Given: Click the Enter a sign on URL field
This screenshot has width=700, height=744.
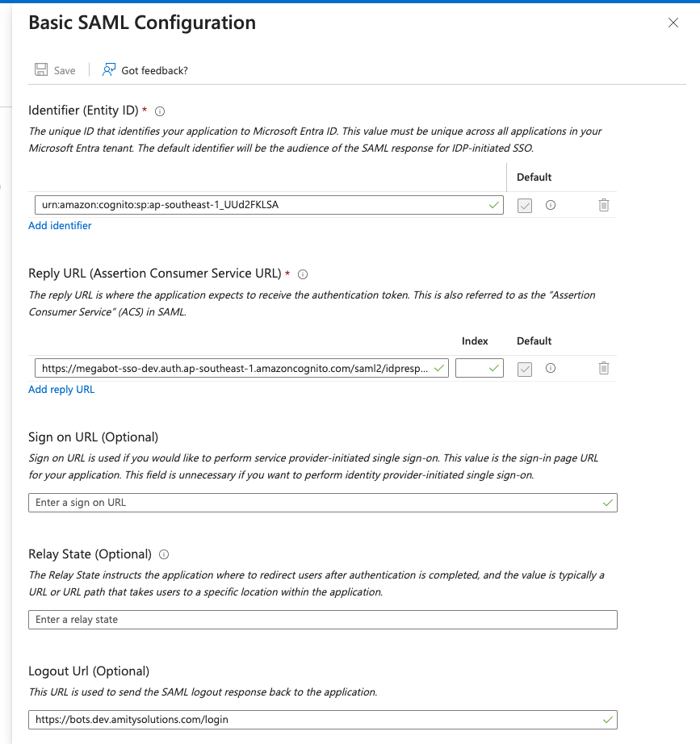Looking at the screenshot, I should (x=315, y=503).
